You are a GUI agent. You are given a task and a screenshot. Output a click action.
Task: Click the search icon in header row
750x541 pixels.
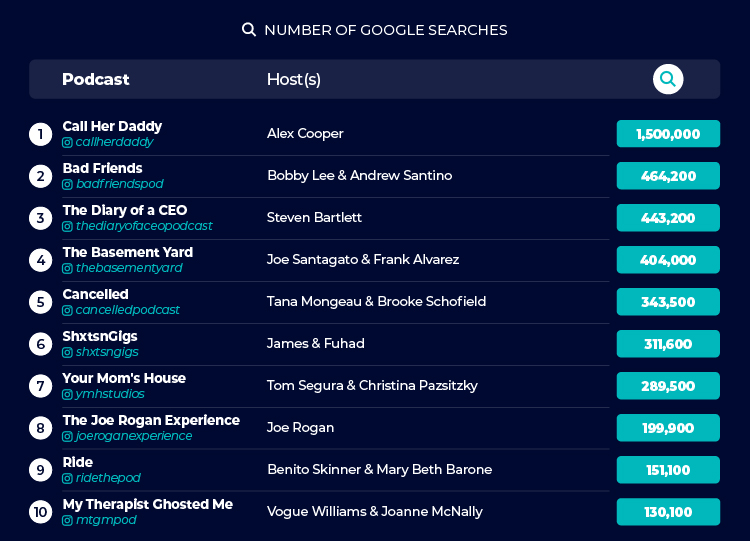[x=668, y=79]
